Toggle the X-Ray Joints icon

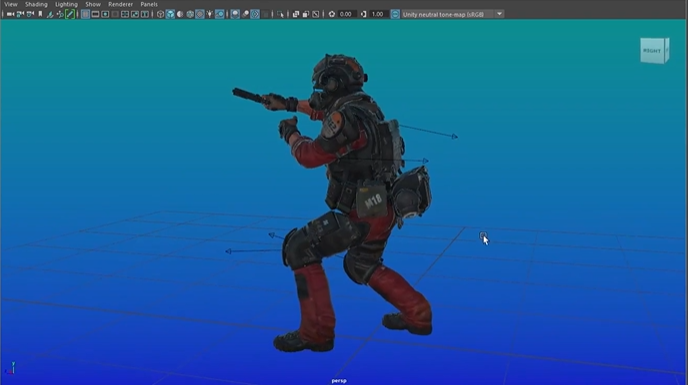(x=315, y=14)
